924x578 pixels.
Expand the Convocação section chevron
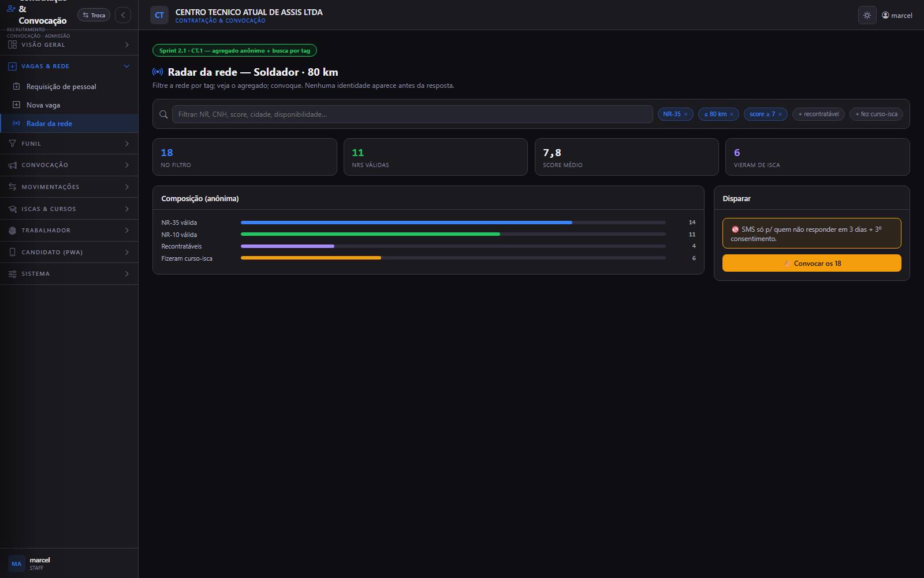[x=127, y=165]
